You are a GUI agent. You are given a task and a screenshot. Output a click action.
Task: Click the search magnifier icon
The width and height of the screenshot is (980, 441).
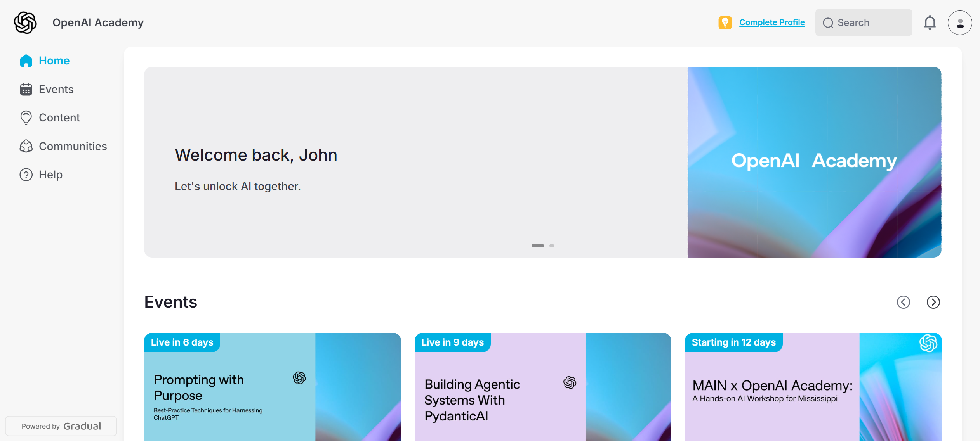pyautogui.click(x=828, y=23)
